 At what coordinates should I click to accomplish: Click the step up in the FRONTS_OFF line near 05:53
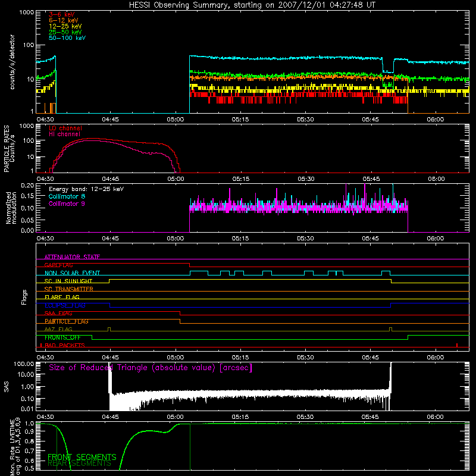point(408,337)
